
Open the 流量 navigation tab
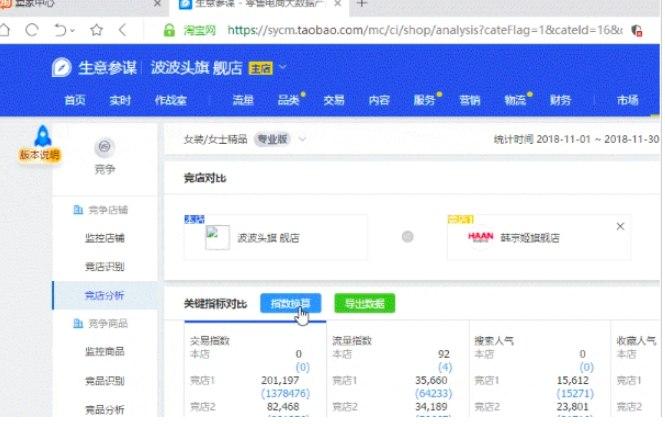click(x=242, y=100)
